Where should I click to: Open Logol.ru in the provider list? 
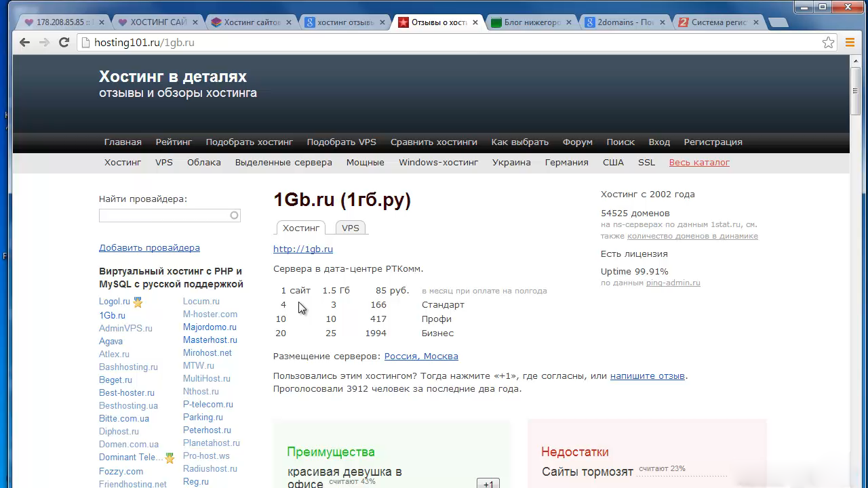(x=115, y=302)
